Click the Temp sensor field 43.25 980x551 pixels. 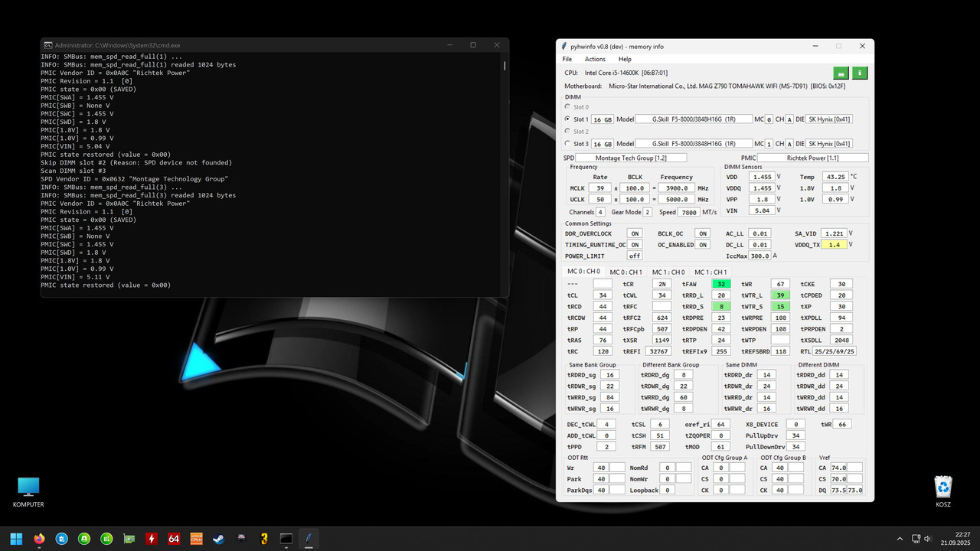click(834, 177)
